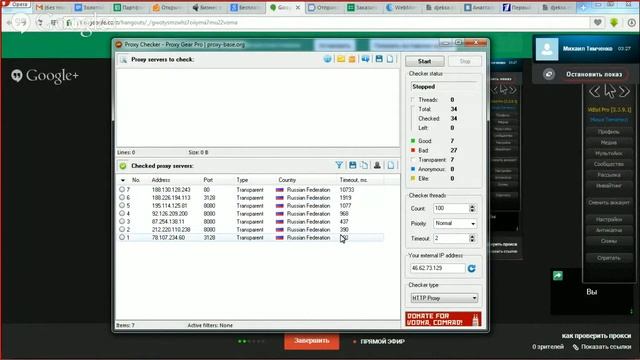Open proxy list via yellow folder icon

coord(341,60)
